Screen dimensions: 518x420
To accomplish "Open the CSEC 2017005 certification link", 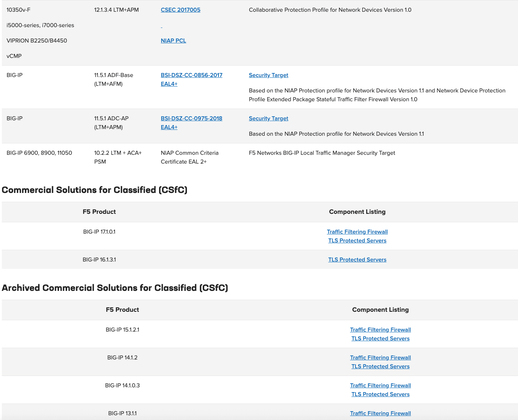I will tap(180, 10).
